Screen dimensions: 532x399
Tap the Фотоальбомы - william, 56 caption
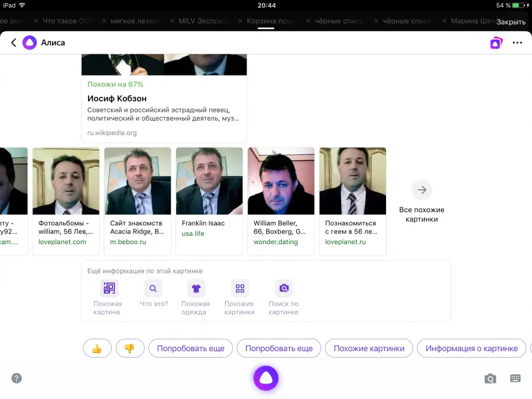66,228
